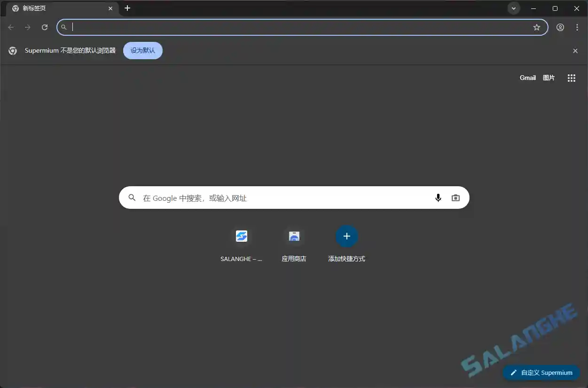Viewport: 588px width, 388px height.
Task: Click the back navigation arrow
Action: (10, 27)
